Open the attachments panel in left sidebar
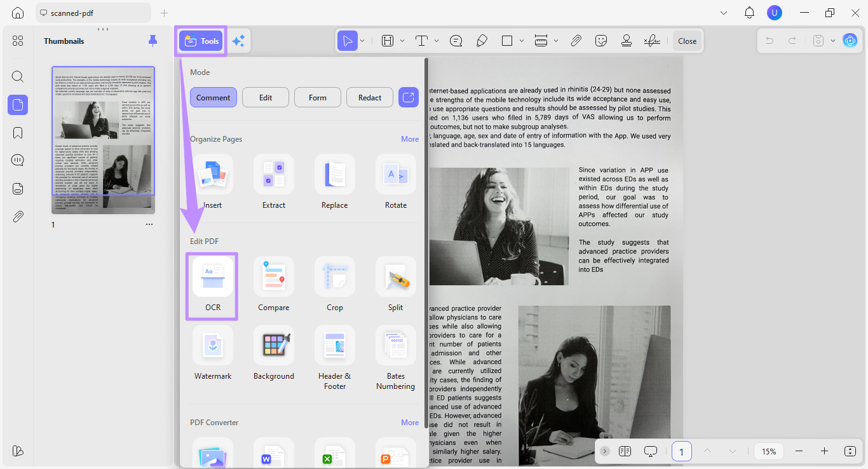 click(18, 217)
